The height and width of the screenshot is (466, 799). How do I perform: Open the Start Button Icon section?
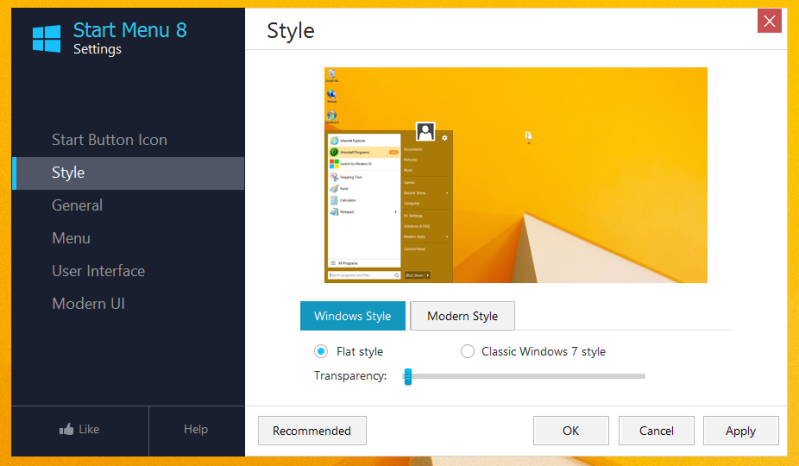[109, 140]
